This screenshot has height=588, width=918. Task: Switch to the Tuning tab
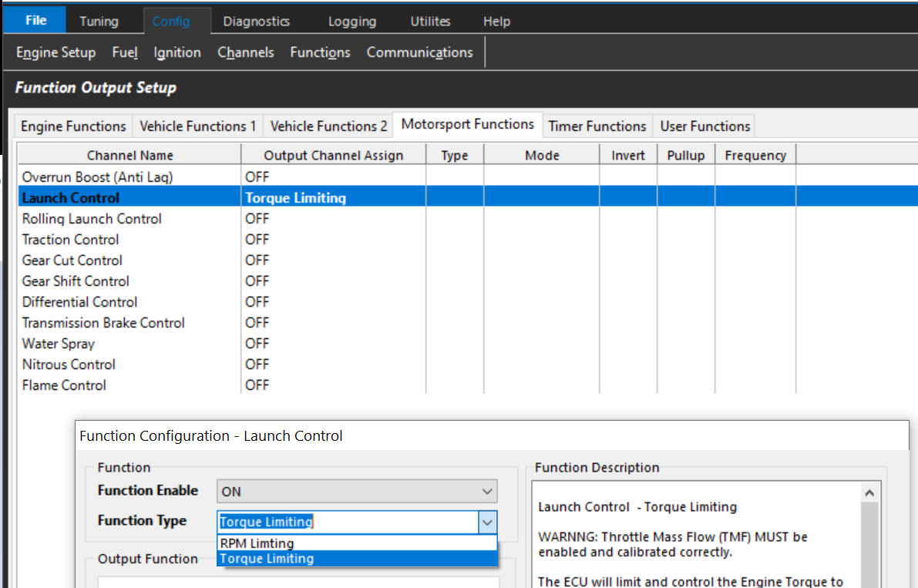tap(99, 22)
